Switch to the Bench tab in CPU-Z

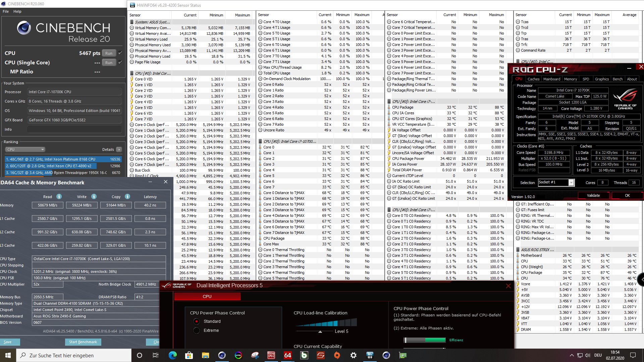click(x=618, y=79)
